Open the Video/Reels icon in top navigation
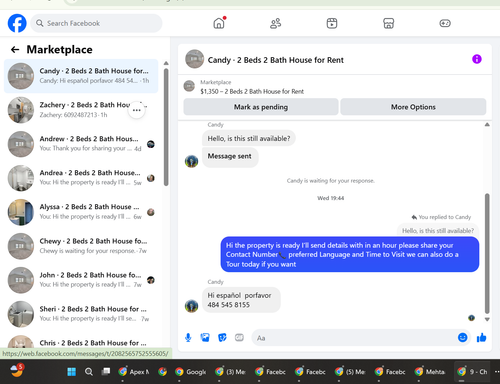The image size is (500, 384). (332, 23)
